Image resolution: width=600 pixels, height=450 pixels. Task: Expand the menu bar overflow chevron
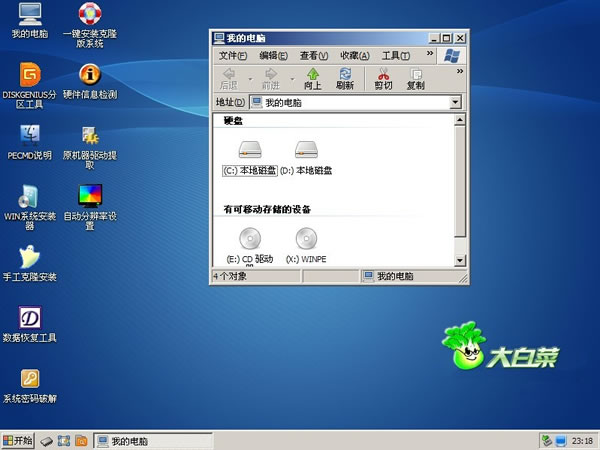coord(430,55)
